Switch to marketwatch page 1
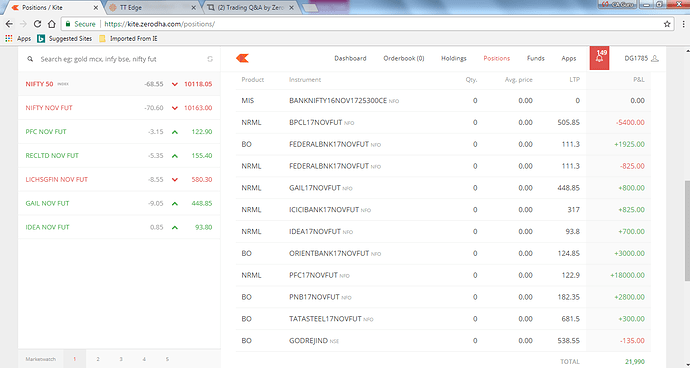 [75, 359]
